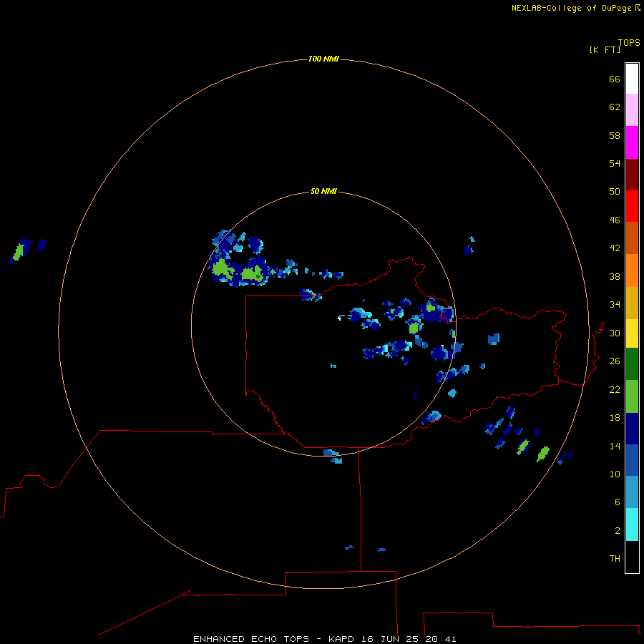The width and height of the screenshot is (644, 644).
Task: Click the '58' legend value
Action: pos(615,135)
